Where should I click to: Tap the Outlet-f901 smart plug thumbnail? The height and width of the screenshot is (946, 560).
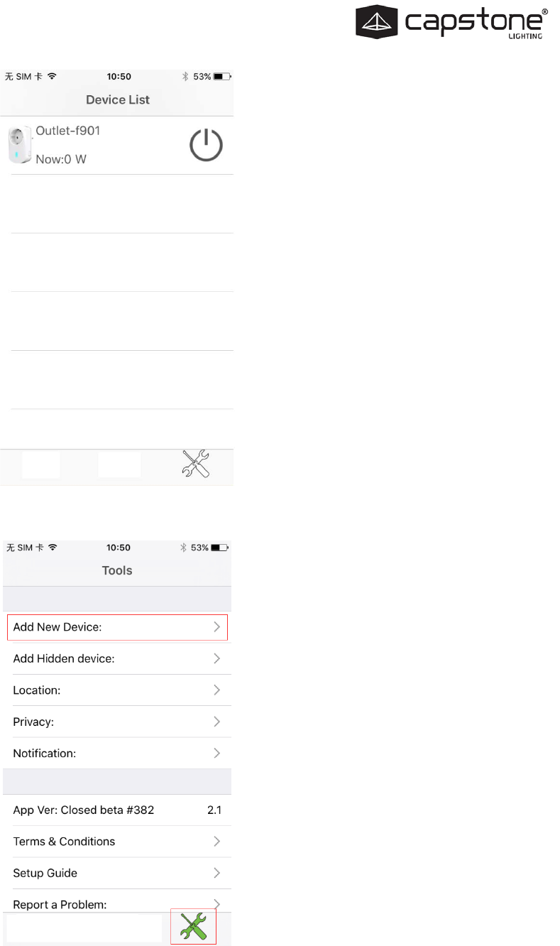tap(20, 145)
